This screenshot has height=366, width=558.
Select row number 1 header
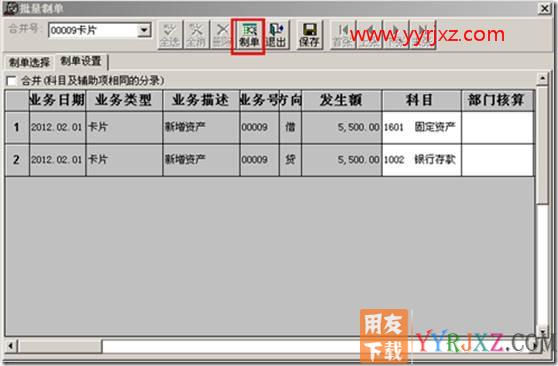(x=17, y=127)
